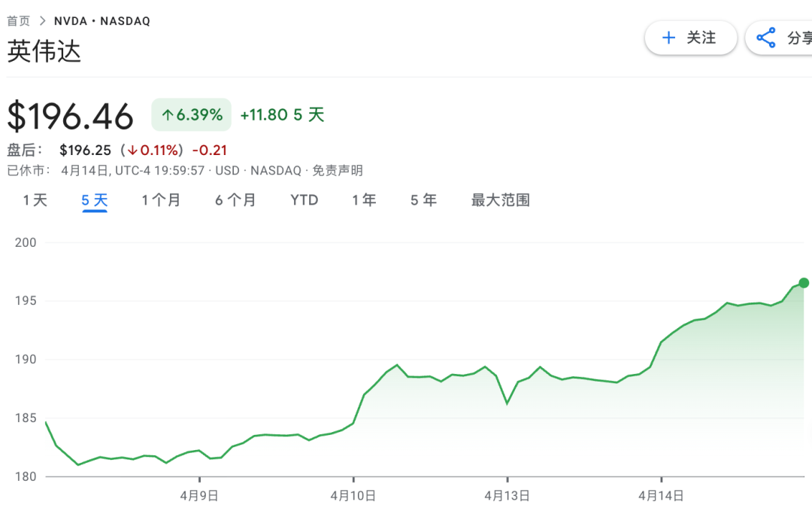Switch to the 1 天 range tab
Viewport: 812px width, 511px height.
(35, 200)
